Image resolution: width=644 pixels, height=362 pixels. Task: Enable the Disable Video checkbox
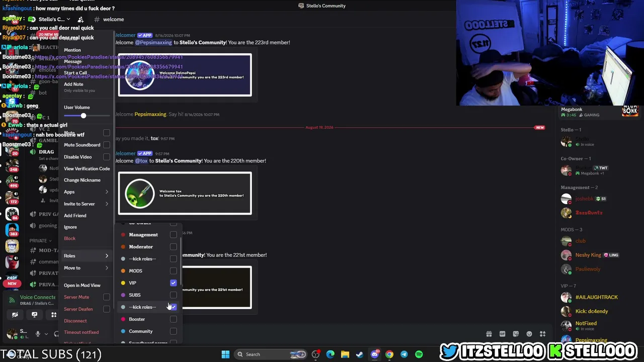107,157
